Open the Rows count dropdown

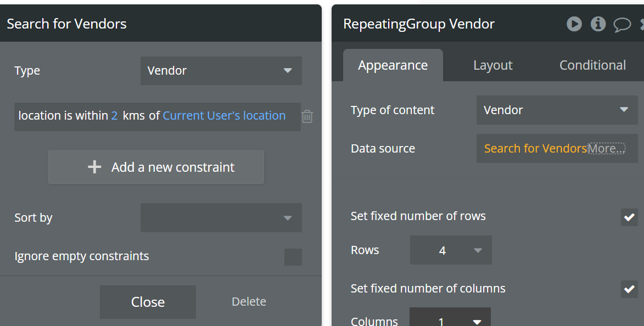451,251
